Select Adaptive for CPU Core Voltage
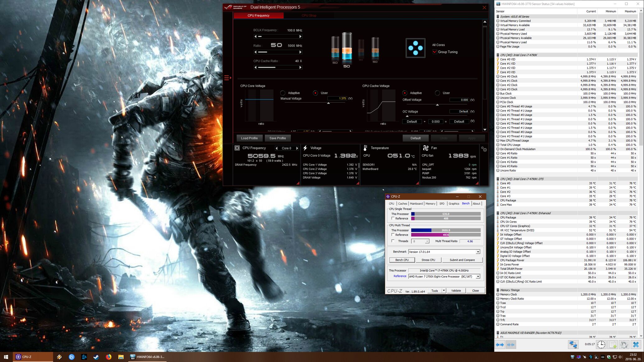644x362 pixels. tap(283, 93)
